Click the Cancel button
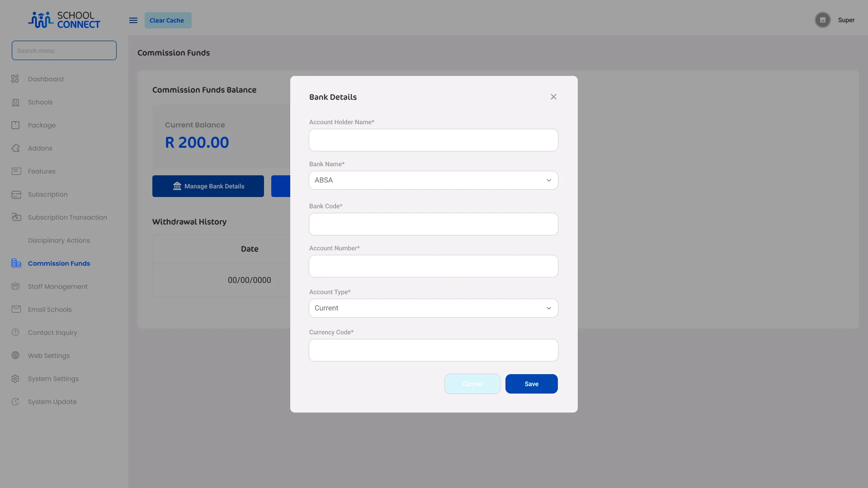 click(472, 384)
